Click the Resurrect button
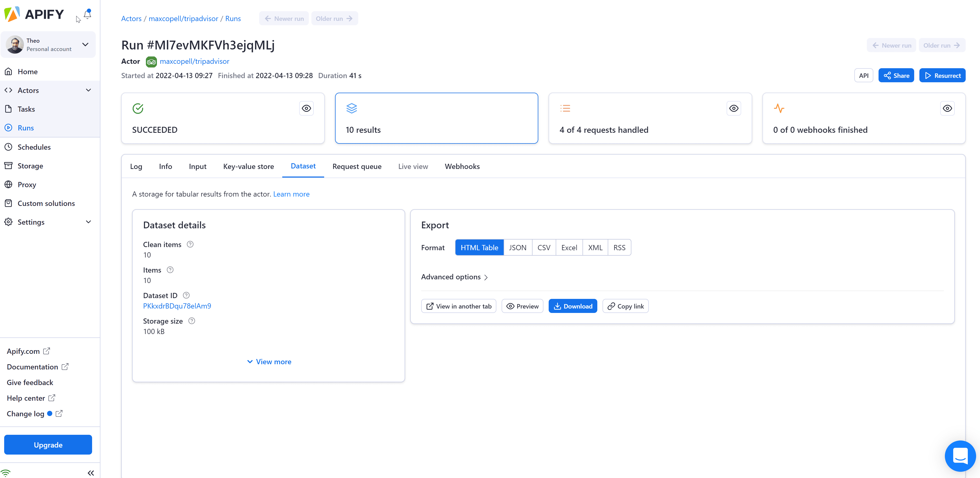Image resolution: width=980 pixels, height=478 pixels. coord(942,75)
